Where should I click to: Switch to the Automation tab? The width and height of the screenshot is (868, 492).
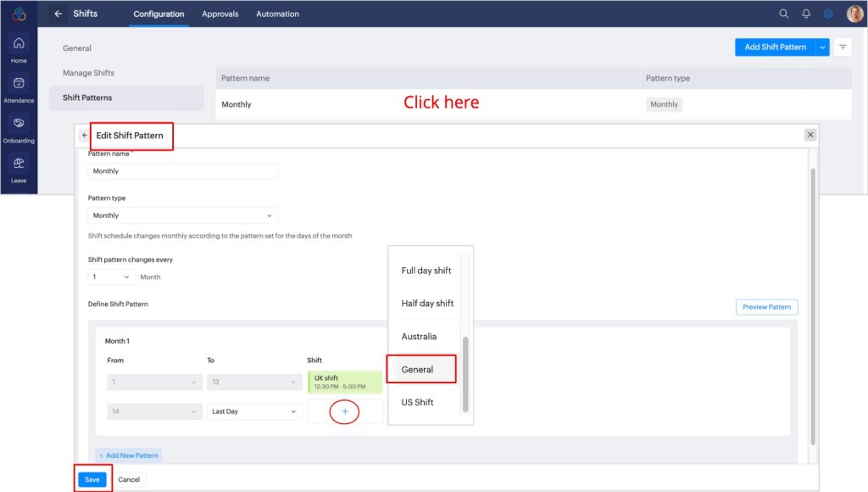(277, 14)
